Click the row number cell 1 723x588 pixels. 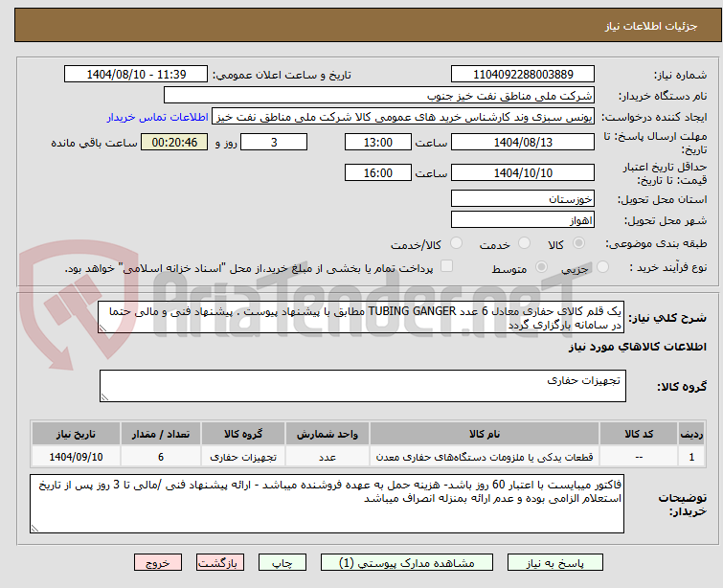(691, 457)
